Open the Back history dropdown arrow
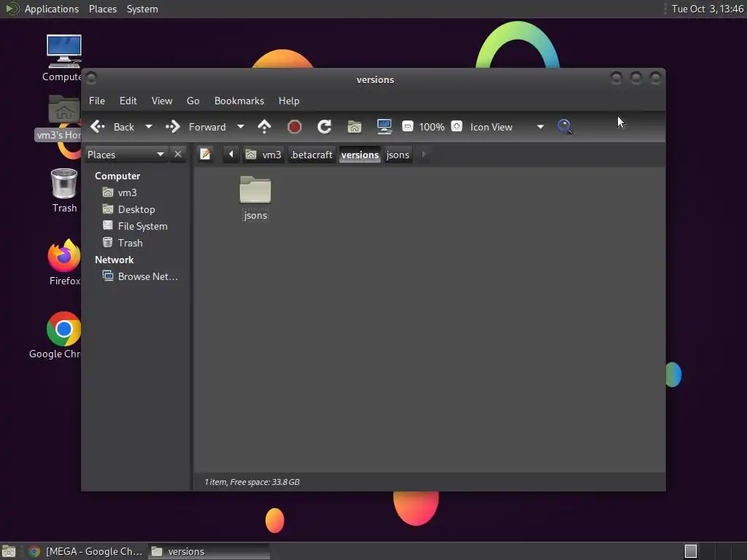This screenshot has height=560, width=747. pos(149,127)
